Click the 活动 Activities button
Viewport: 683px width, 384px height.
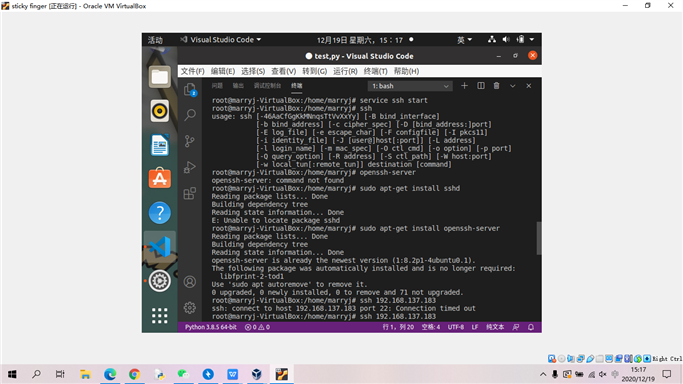[x=155, y=40]
